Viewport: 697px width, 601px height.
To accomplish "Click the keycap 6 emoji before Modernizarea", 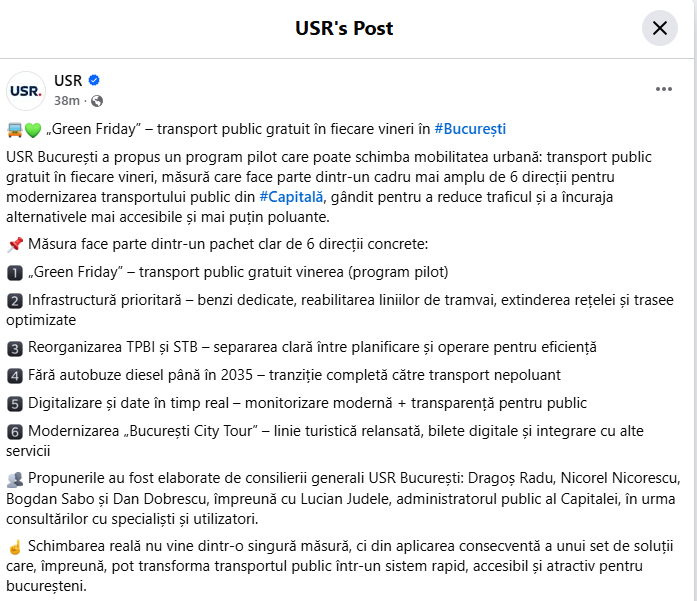I will pos(14,432).
